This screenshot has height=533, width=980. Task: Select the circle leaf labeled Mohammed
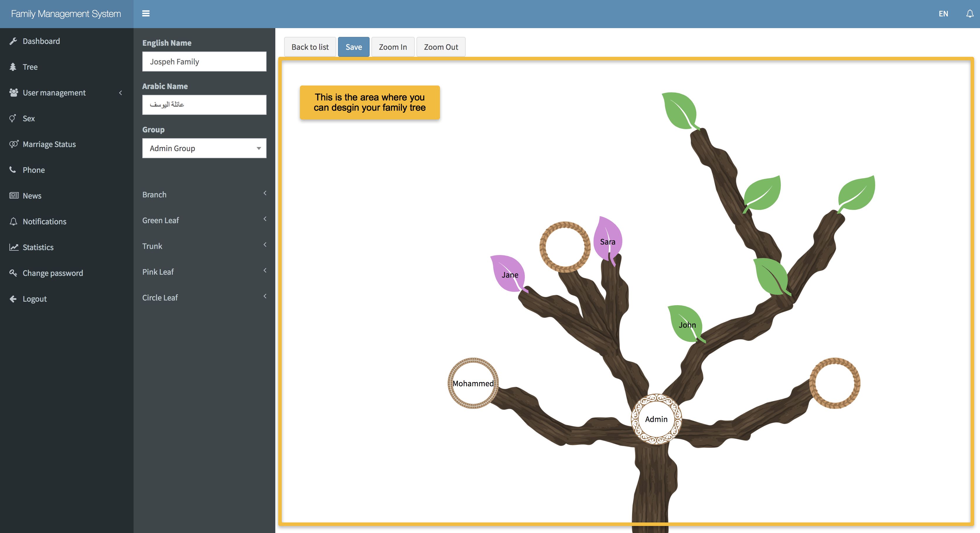coord(473,383)
